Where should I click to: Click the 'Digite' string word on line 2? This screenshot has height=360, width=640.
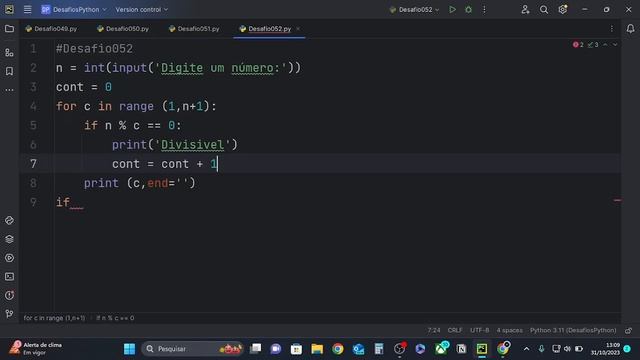(x=182, y=68)
